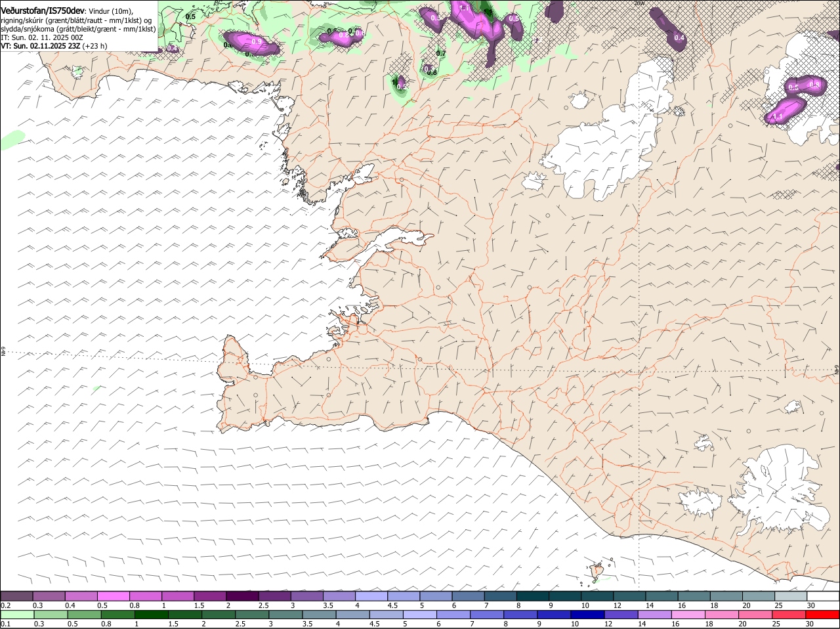This screenshot has width=840, height=629.
Task: Pick the rain legend swatch labeled 2.5
Action: tap(252, 615)
